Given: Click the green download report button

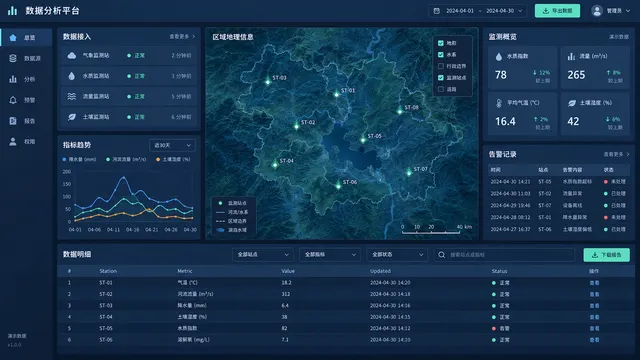Looking at the screenshot, I should click(x=607, y=255).
